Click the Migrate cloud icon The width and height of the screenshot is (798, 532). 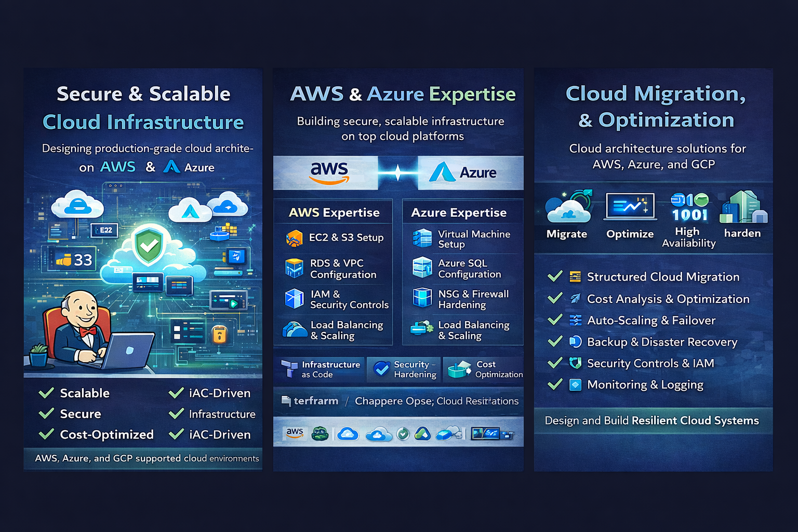(568, 207)
